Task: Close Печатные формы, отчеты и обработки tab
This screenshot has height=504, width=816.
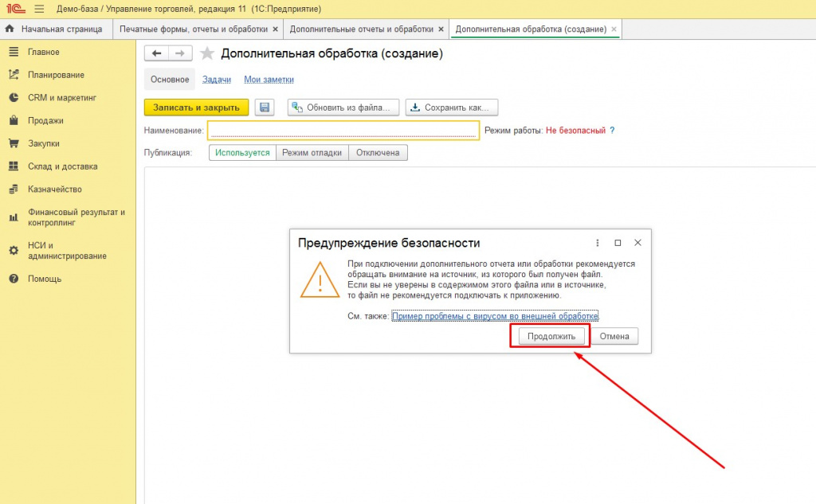Action: click(275, 29)
